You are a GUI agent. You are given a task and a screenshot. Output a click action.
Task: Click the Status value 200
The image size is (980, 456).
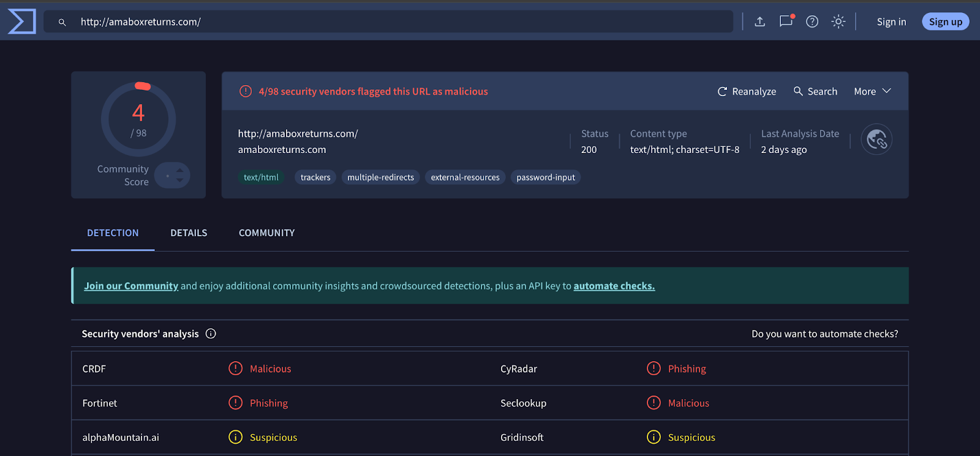pyautogui.click(x=589, y=149)
